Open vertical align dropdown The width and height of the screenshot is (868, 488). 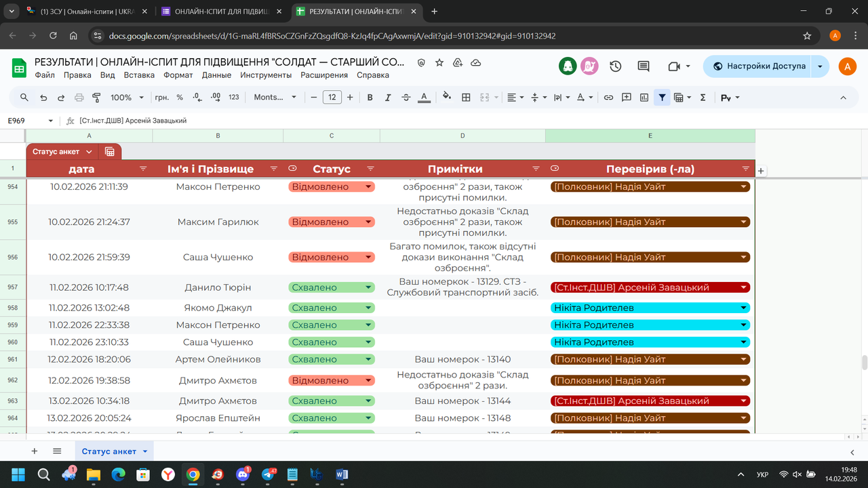click(x=538, y=98)
